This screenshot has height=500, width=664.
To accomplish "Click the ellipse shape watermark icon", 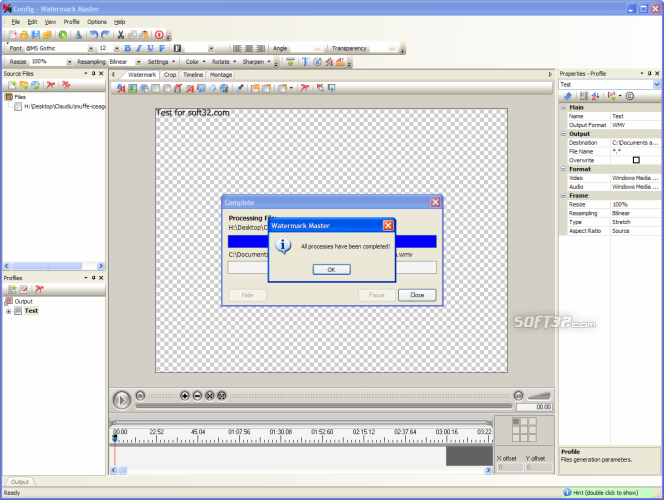I will [167, 88].
